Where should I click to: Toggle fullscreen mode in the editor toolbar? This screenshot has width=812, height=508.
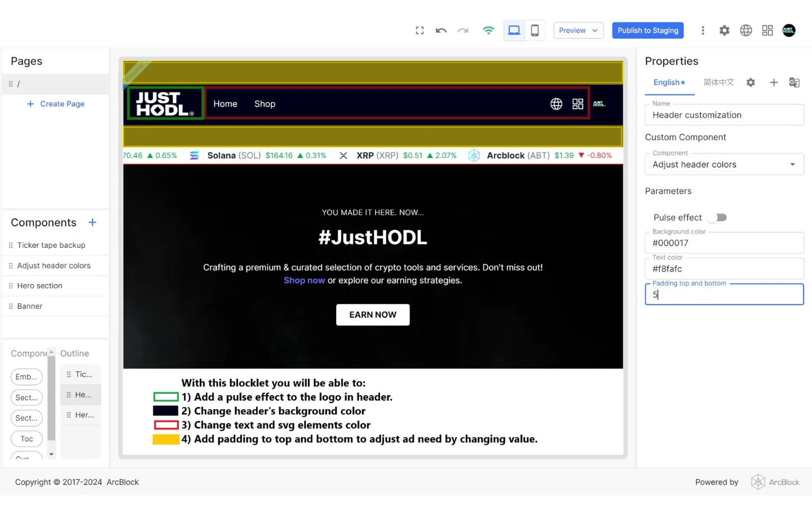pyautogui.click(x=420, y=30)
